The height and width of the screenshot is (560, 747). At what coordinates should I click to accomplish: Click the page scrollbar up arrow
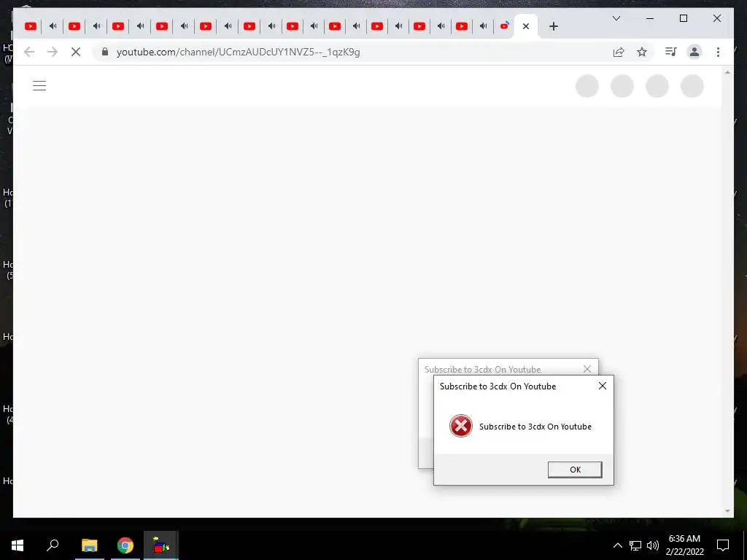tap(727, 72)
